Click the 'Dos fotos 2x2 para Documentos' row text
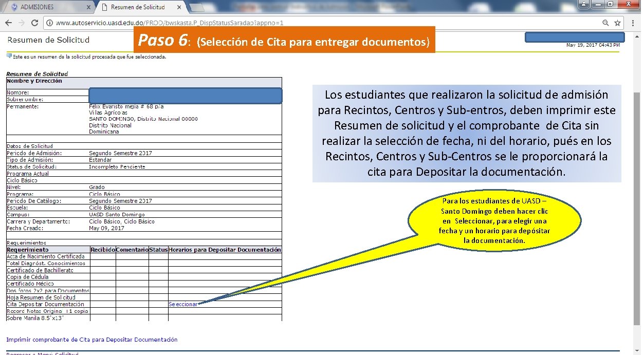644x355 pixels. pyautogui.click(x=48, y=291)
